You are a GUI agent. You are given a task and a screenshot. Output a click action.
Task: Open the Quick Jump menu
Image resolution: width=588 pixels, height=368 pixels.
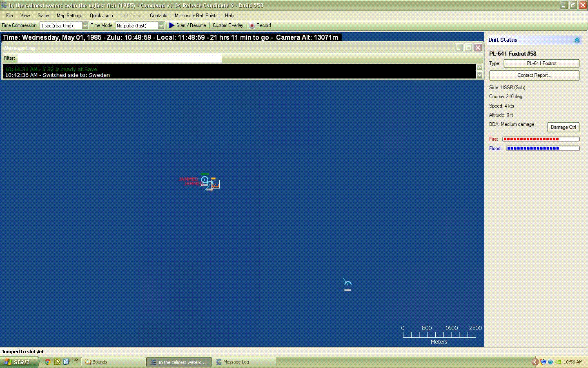pos(101,16)
